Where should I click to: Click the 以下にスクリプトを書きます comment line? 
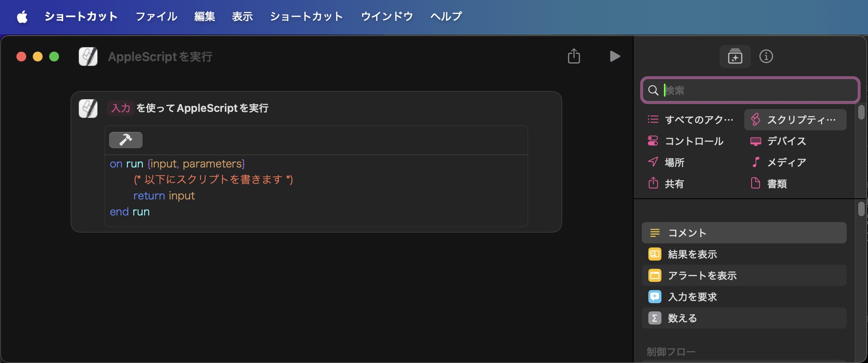coord(214,179)
